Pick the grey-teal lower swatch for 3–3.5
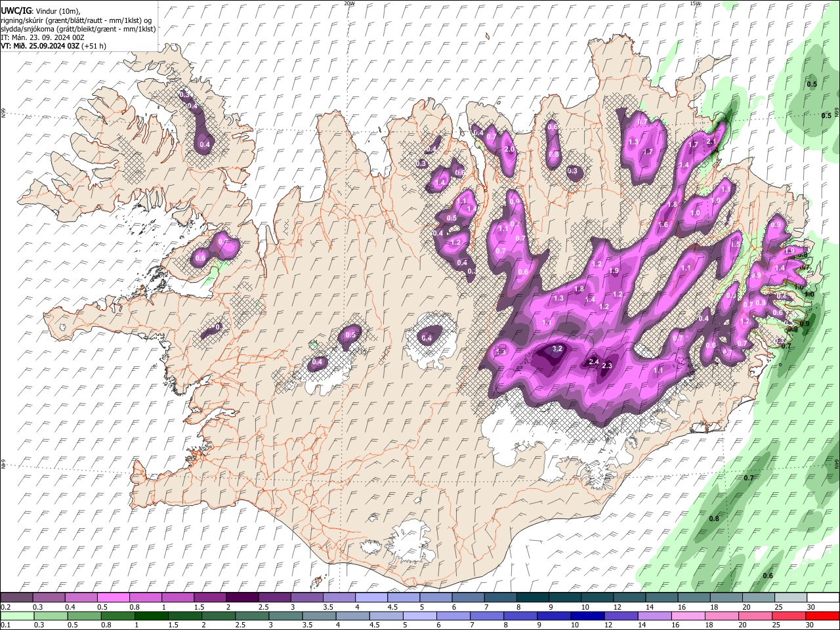Viewport: 840px width, 630px height. (285, 616)
